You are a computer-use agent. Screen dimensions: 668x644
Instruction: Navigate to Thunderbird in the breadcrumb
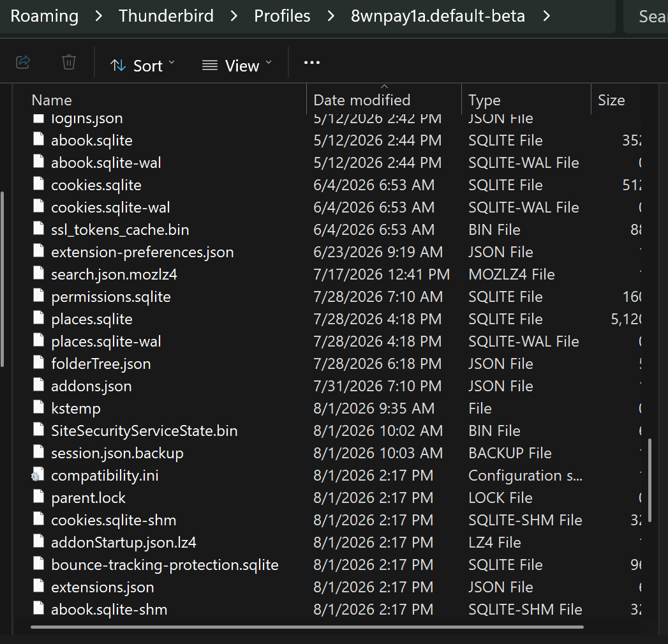(x=166, y=16)
